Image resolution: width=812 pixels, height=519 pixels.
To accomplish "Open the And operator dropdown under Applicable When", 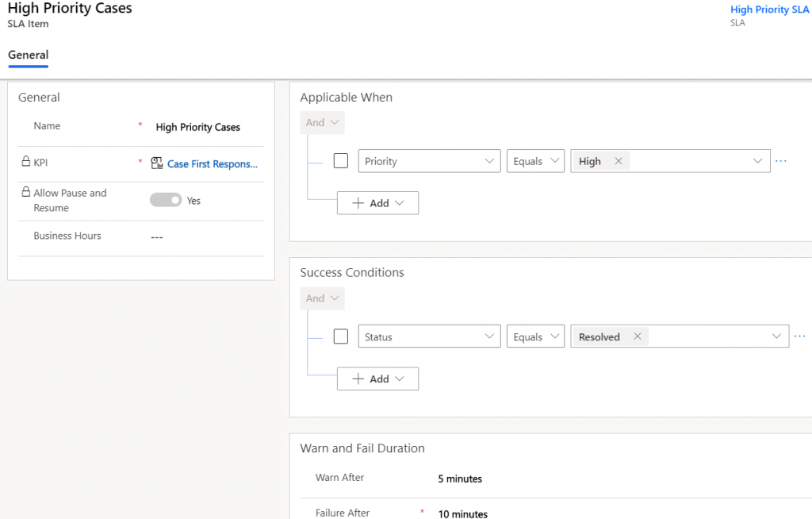I will [322, 122].
